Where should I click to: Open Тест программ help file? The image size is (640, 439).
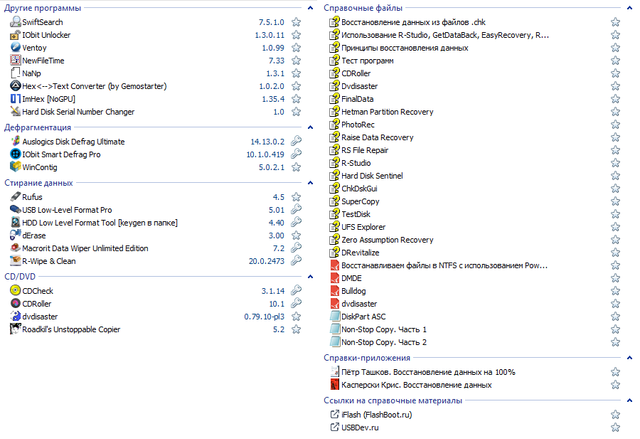click(367, 60)
